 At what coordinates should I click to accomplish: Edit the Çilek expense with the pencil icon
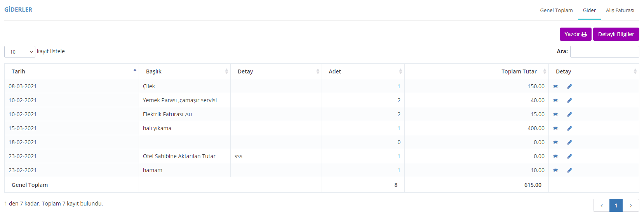[x=569, y=86]
